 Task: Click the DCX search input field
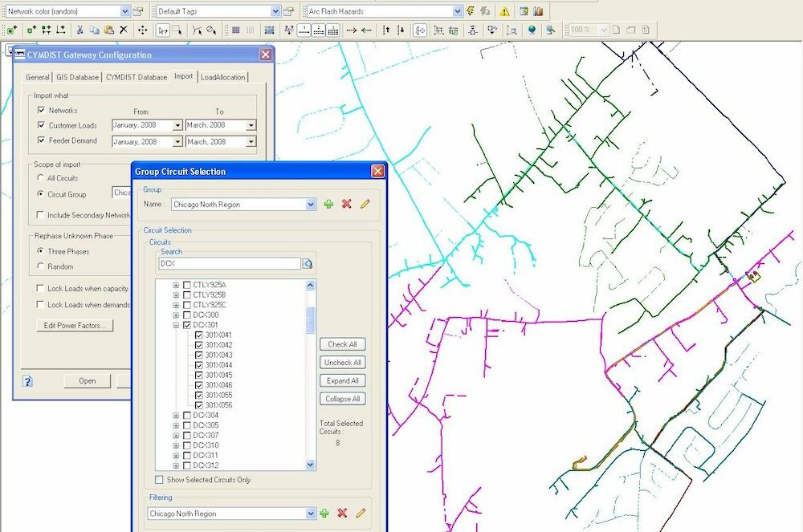(230, 263)
